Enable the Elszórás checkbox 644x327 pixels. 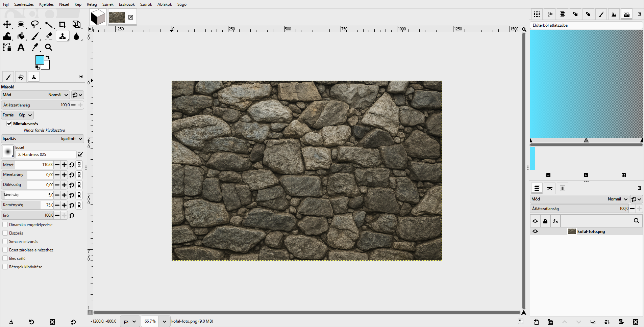(5, 233)
